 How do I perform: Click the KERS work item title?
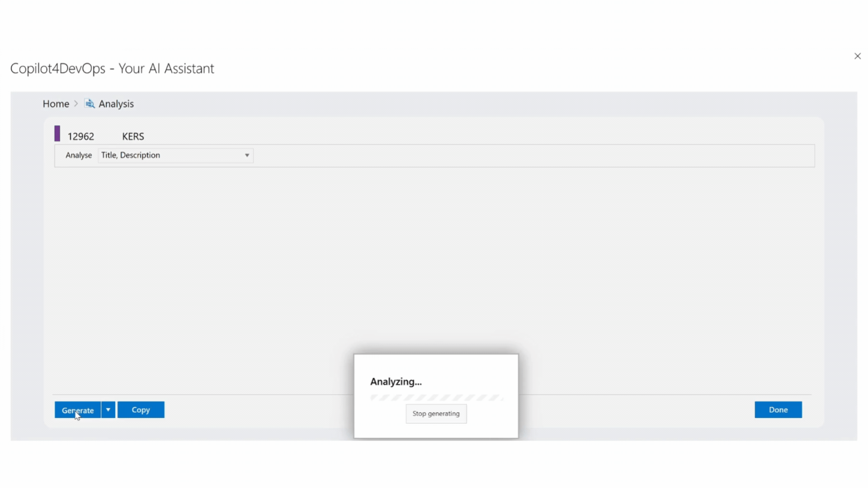(x=133, y=136)
